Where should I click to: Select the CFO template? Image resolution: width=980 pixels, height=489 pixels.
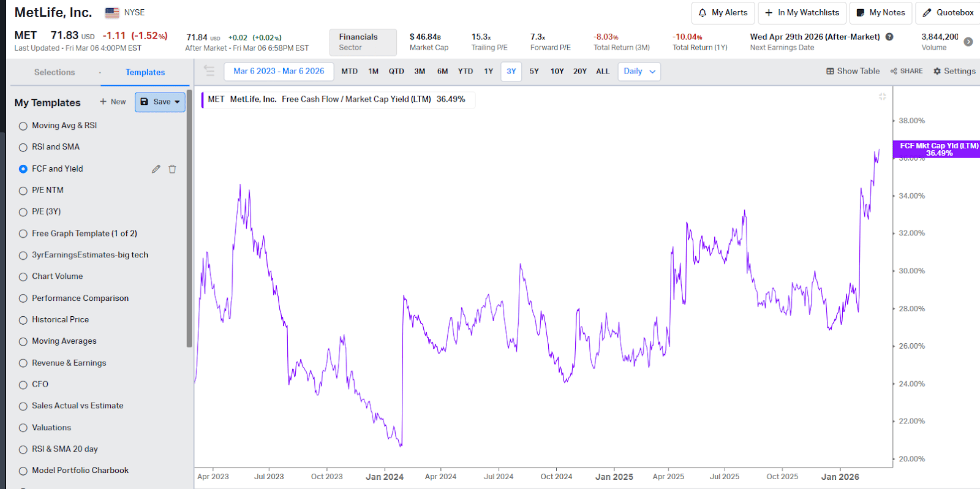(x=23, y=385)
